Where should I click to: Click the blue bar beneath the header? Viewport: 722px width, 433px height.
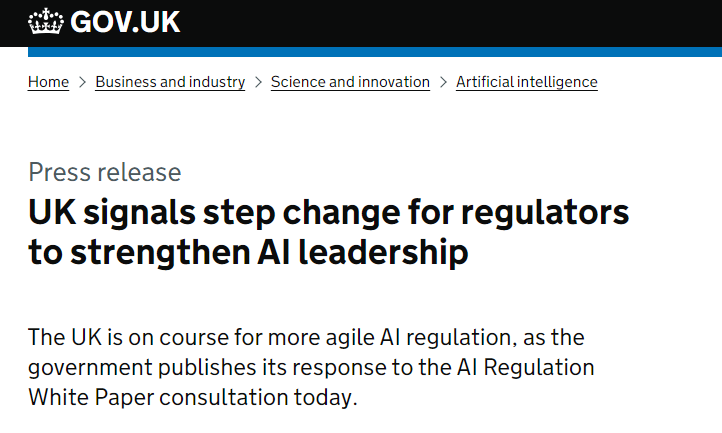pos(375,52)
